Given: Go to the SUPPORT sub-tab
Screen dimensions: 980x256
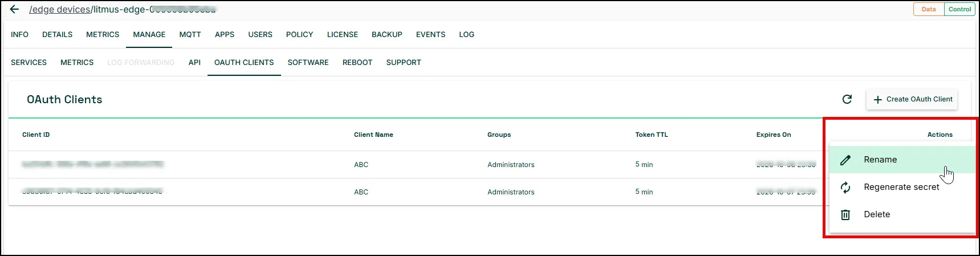Looking at the screenshot, I should (x=404, y=62).
